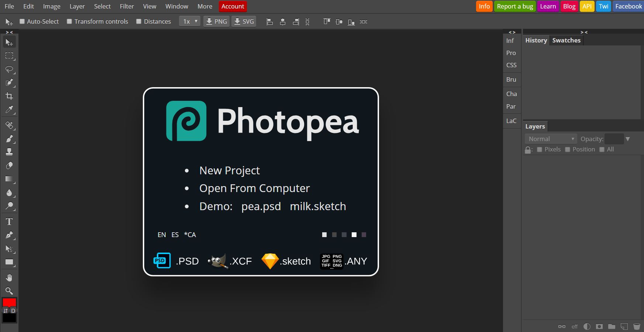Open the pea.psd demo file
Viewport: 644px width, 332px height.
(261, 206)
